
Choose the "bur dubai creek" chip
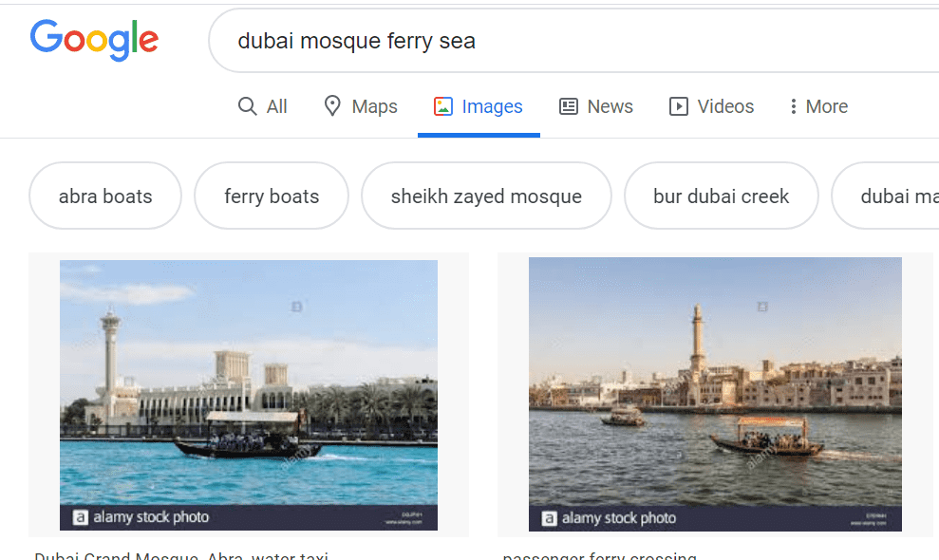[722, 196]
